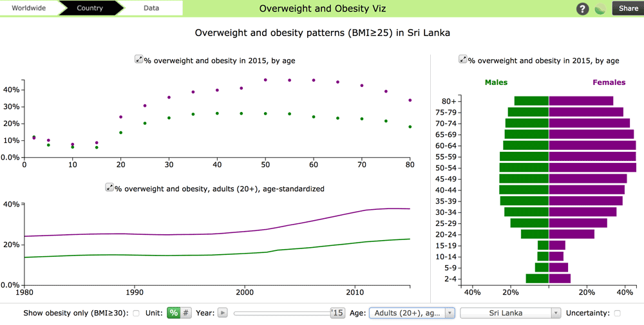
Task: Open the Age group dropdown
Action: (412, 313)
